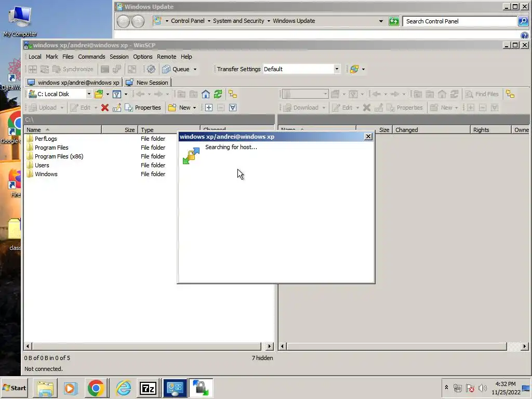Click the Windows Update refresh icon

coord(394,21)
